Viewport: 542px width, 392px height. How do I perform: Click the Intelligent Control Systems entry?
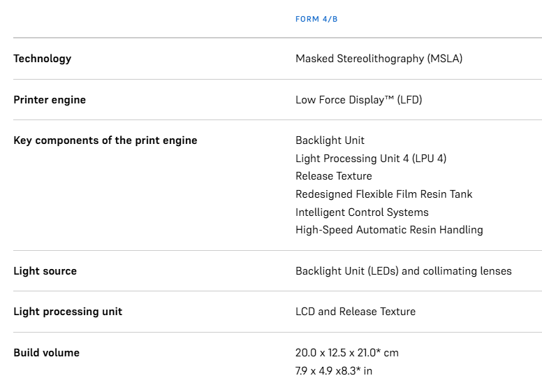pyautogui.click(x=362, y=212)
